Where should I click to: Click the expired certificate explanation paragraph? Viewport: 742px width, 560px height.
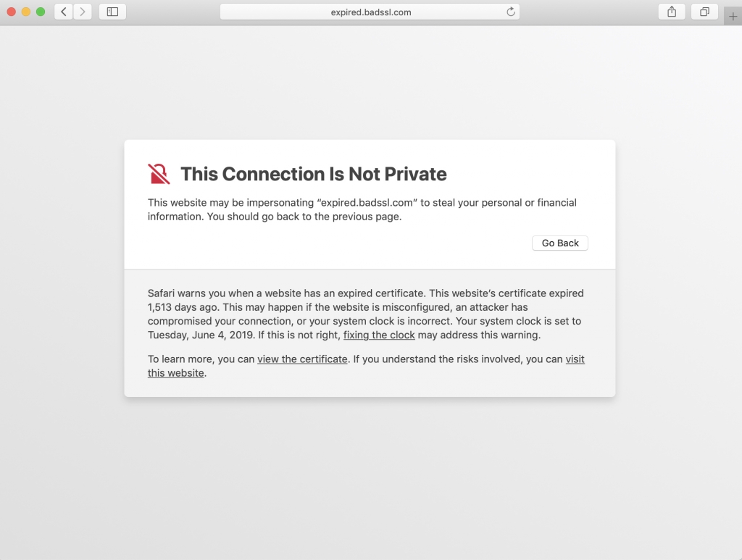(x=365, y=314)
